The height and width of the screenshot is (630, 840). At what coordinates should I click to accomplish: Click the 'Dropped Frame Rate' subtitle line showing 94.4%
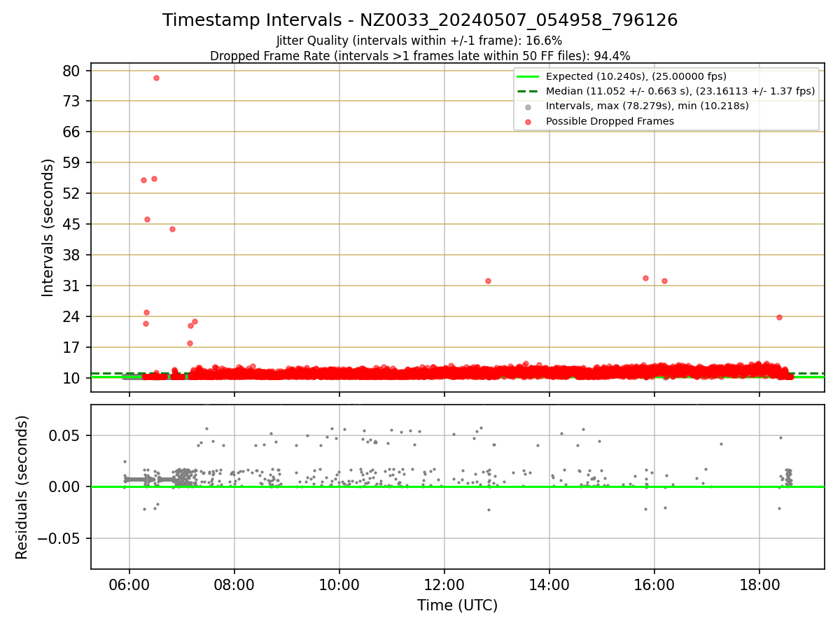tap(420, 56)
